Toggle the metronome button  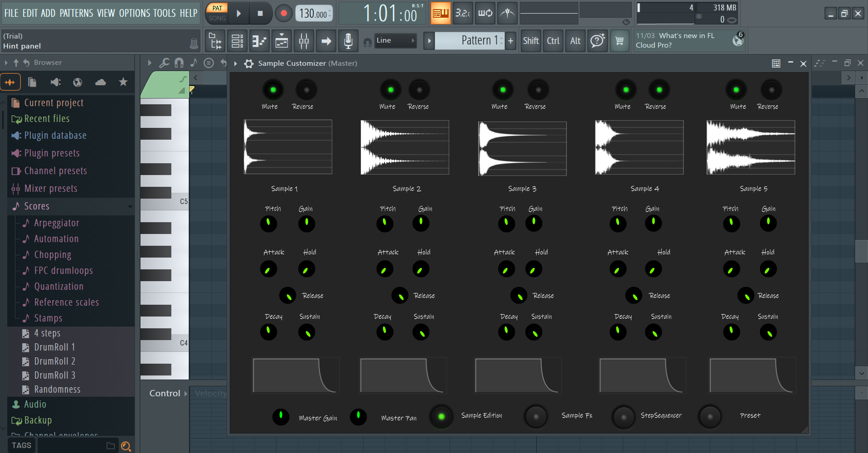pos(507,13)
